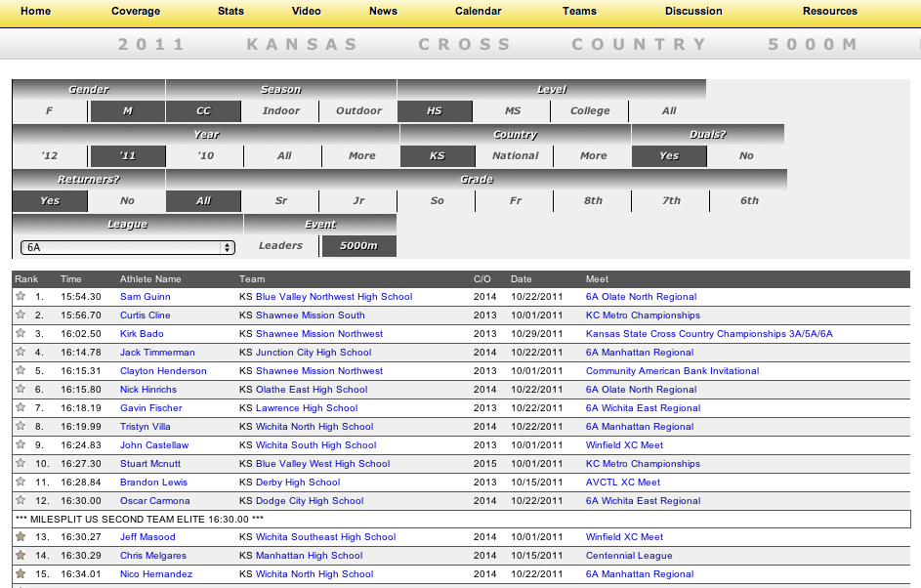Select female gender filter F
Viewport: 921px width, 588px height.
click(x=50, y=111)
